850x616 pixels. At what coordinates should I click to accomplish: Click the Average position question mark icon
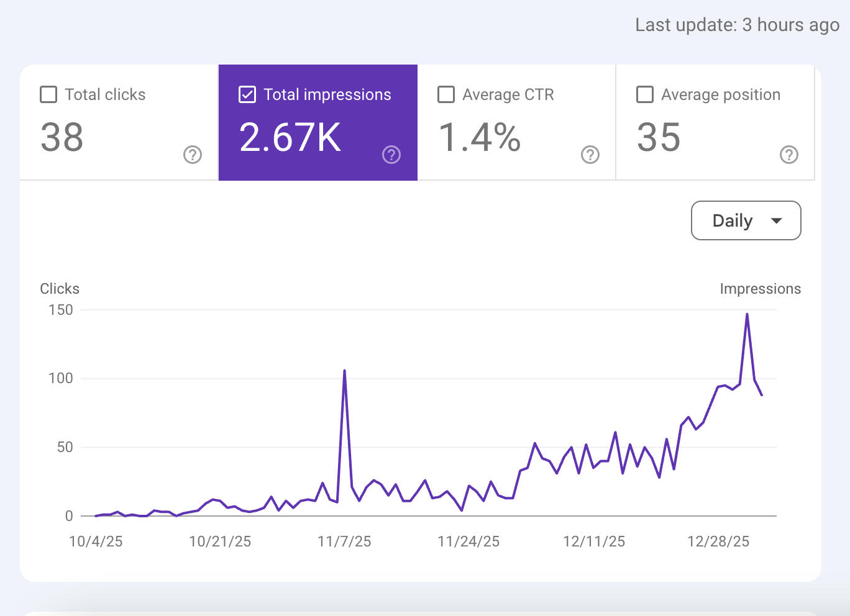pyautogui.click(x=788, y=154)
